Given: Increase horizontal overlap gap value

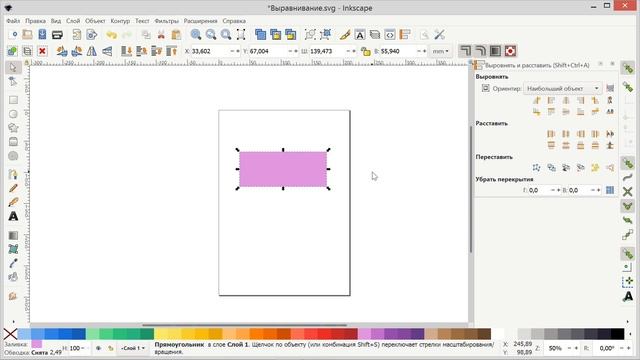Looking at the screenshot, I should point(558,190).
